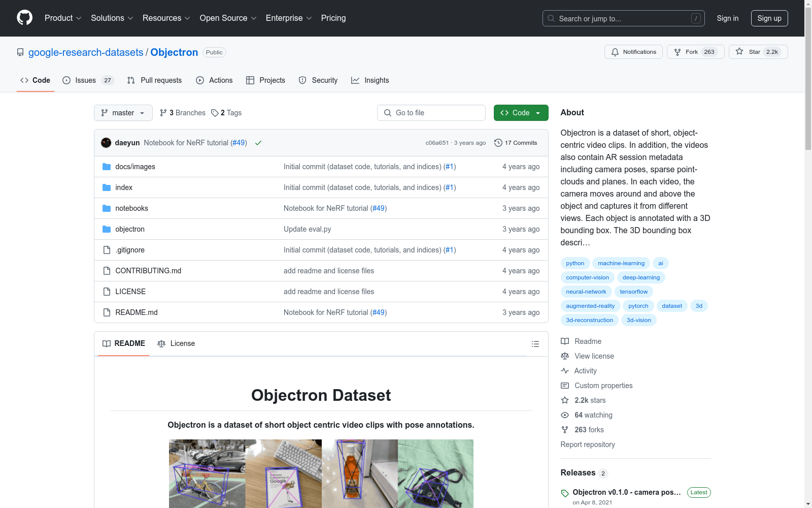Image resolution: width=812 pixels, height=508 pixels.
Task: Click the Sign up button
Action: click(769, 18)
